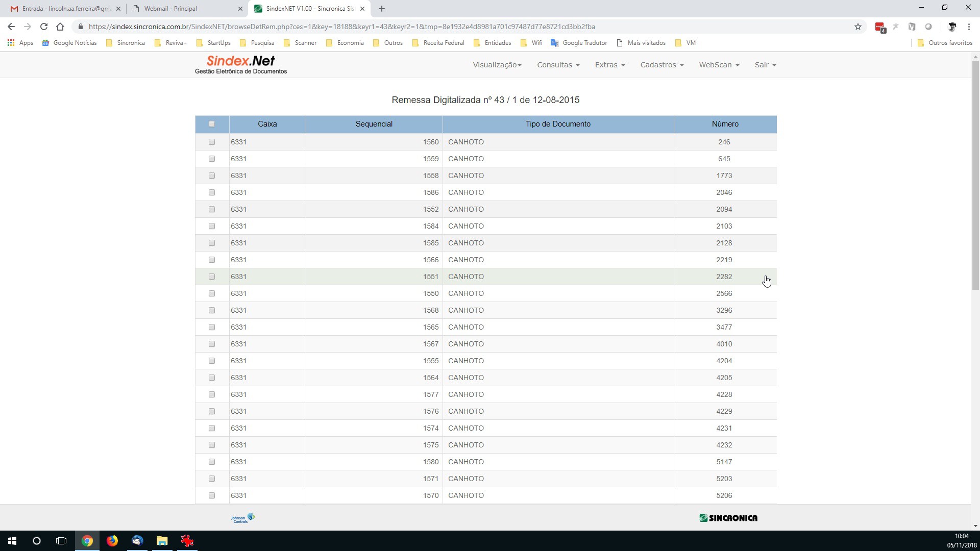
Task: Expand the Visualização dropdown menu
Action: tap(497, 65)
